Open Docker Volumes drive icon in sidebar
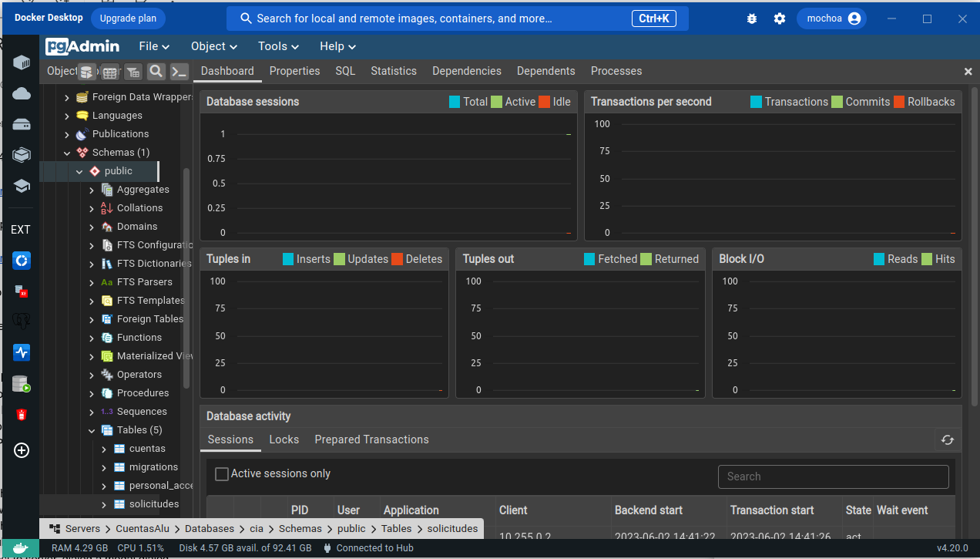 click(x=22, y=124)
